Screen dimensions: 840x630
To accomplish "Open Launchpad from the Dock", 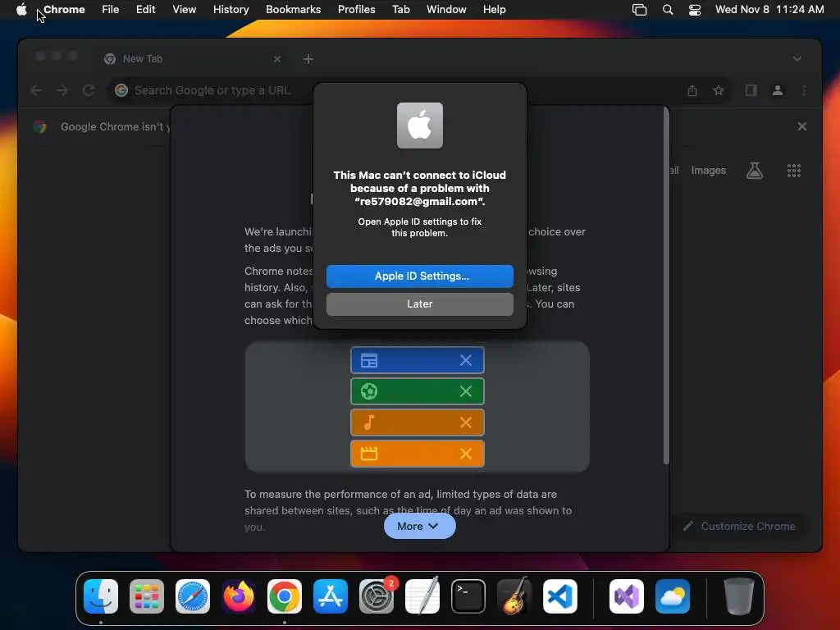I will 147,596.
